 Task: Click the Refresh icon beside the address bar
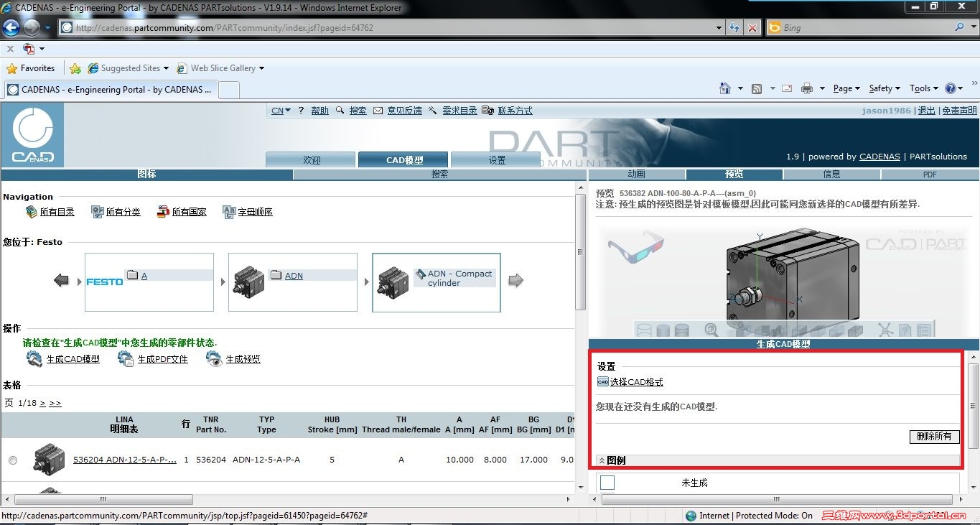coord(734,28)
